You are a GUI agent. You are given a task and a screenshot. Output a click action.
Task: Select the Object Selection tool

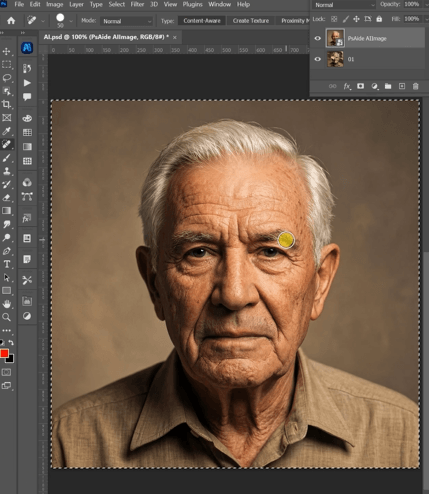point(6,91)
